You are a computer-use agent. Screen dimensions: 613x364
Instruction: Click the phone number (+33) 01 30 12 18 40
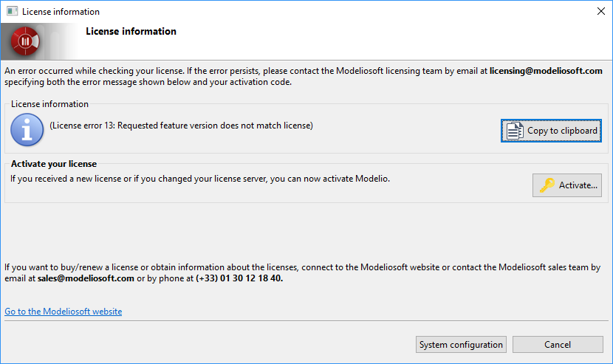click(x=239, y=278)
